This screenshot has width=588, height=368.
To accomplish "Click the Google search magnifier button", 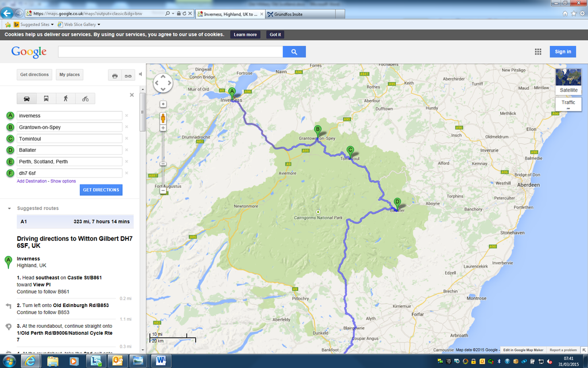I will tap(295, 52).
